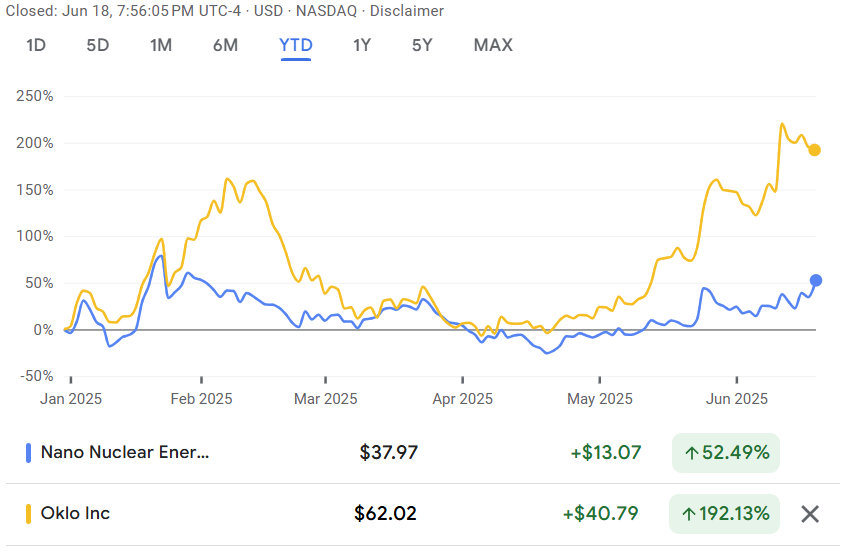855x552 pixels.
Task: Click the 200% y-axis label
Action: point(35,143)
